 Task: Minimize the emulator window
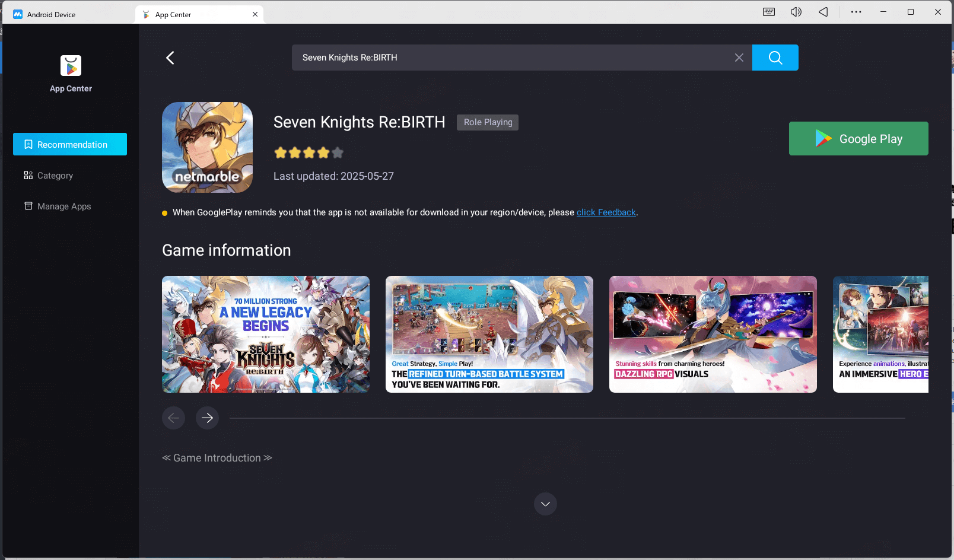point(883,12)
